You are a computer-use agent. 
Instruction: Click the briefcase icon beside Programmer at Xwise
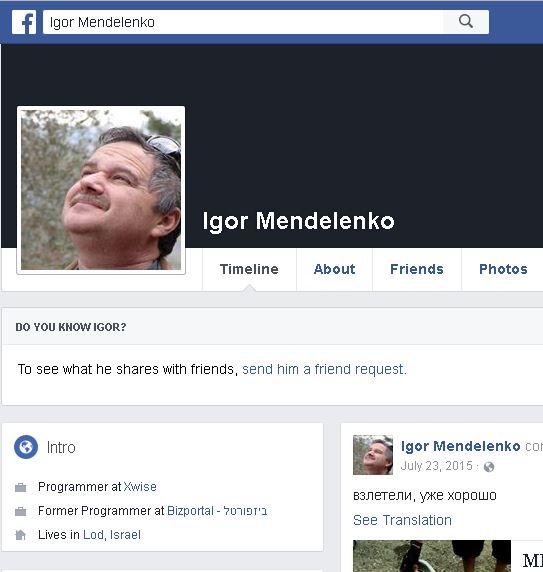(x=20, y=487)
